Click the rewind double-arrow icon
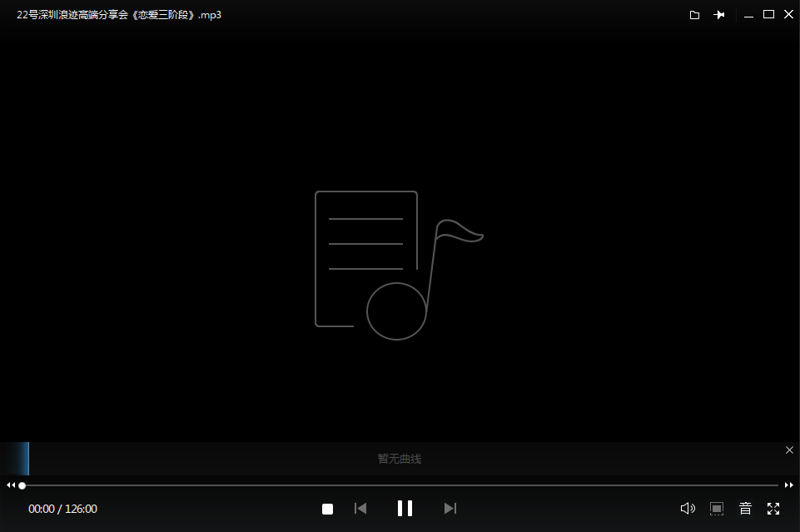 pos(11,485)
